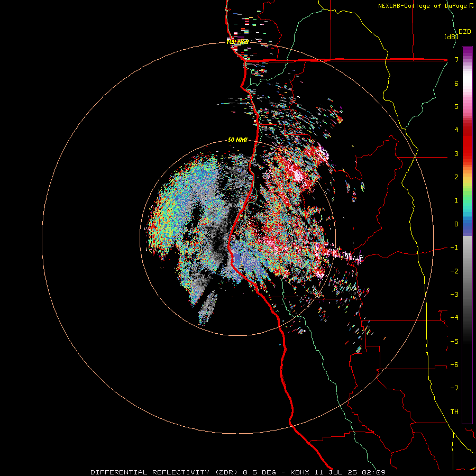Click the ZDR color scale bar
The width and height of the screenshot is (476, 476).
467,235
